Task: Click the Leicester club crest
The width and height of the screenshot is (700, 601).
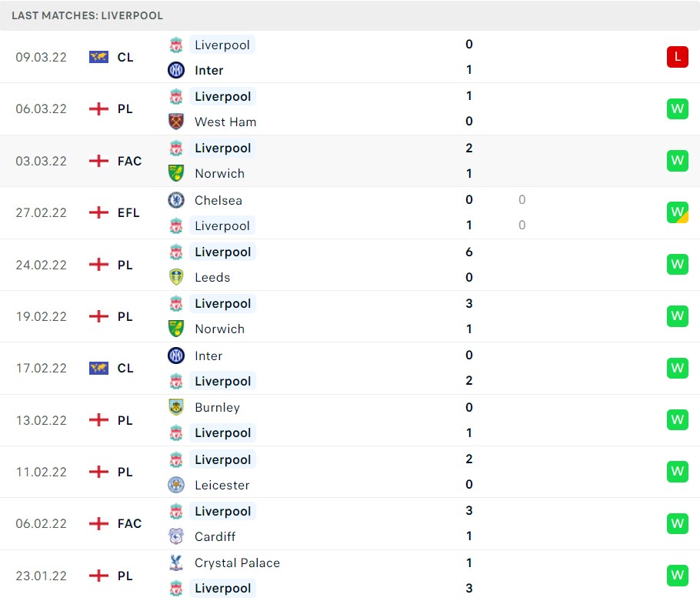Action: pyautogui.click(x=176, y=485)
